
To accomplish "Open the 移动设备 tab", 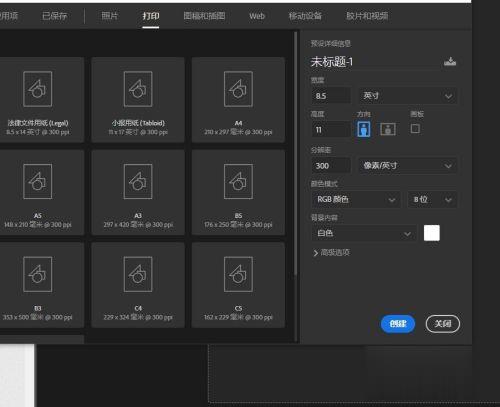I will pyautogui.click(x=305, y=16).
